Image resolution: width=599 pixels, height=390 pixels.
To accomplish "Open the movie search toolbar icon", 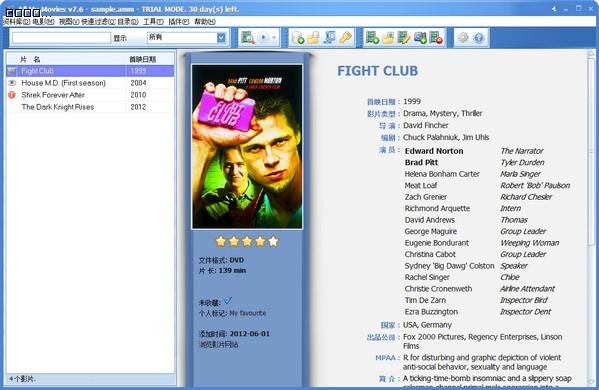I will pyautogui.click(x=248, y=37).
